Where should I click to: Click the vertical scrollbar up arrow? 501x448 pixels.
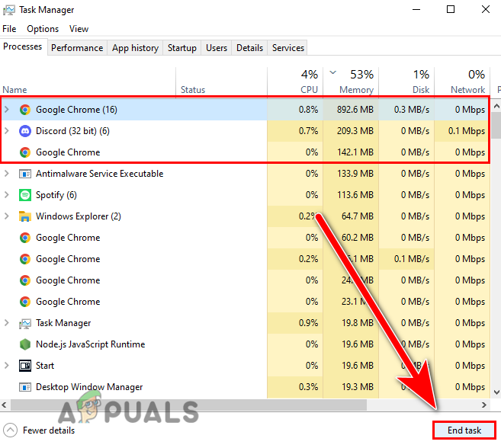pyautogui.click(x=496, y=106)
